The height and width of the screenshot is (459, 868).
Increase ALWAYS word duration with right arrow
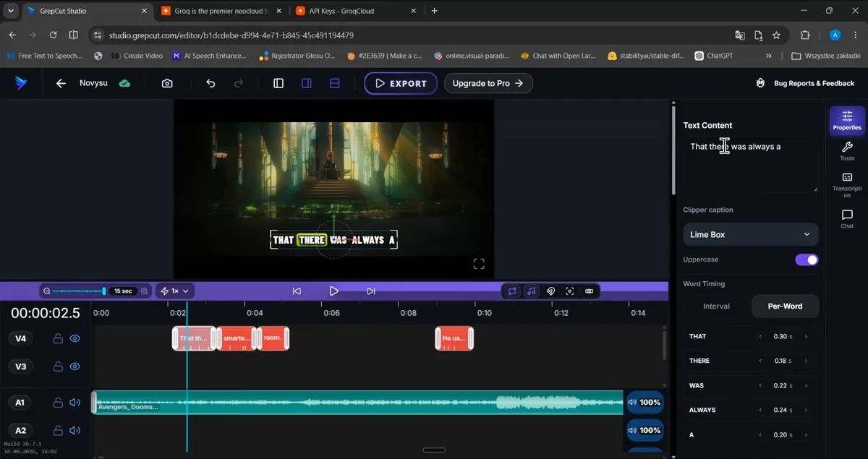(x=807, y=410)
